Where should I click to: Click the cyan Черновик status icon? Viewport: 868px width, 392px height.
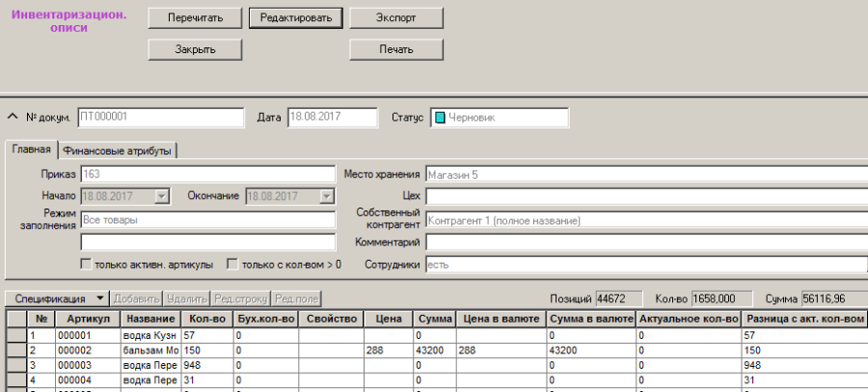pyautogui.click(x=440, y=118)
